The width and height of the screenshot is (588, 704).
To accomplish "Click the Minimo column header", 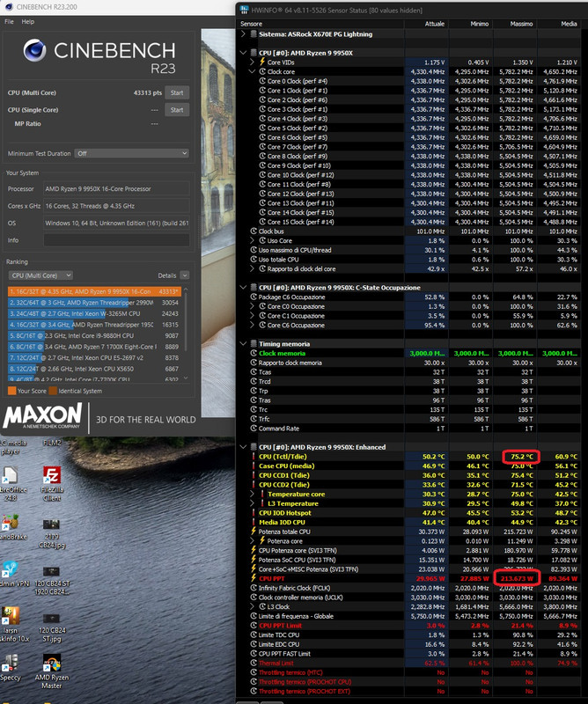I will click(470, 24).
